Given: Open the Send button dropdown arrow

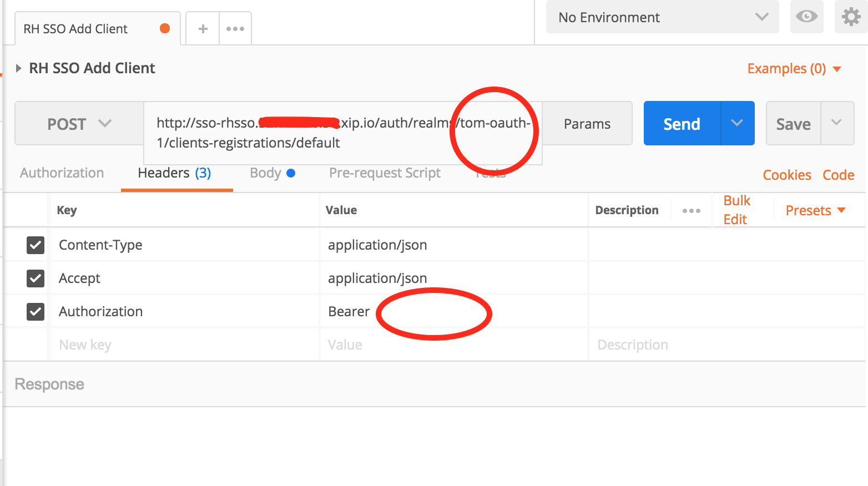Looking at the screenshot, I should (738, 123).
